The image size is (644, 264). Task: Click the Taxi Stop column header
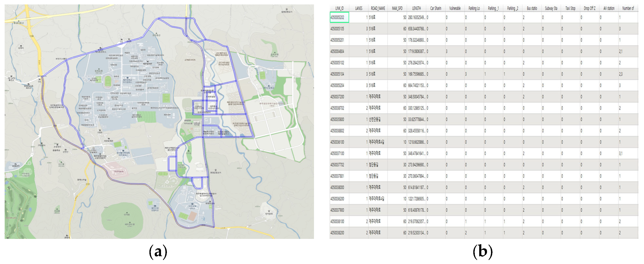[x=570, y=8]
